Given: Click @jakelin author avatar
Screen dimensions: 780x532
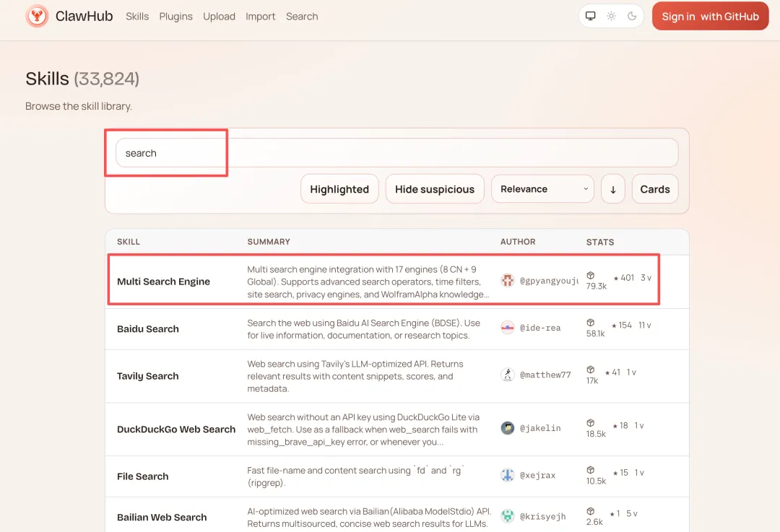Looking at the screenshot, I should 508,427.
